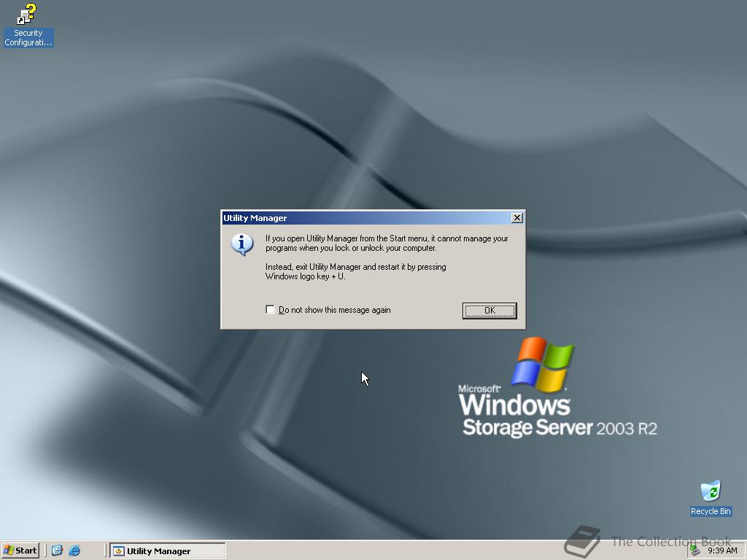Select the Recycle Bin desktop icon

click(711, 497)
